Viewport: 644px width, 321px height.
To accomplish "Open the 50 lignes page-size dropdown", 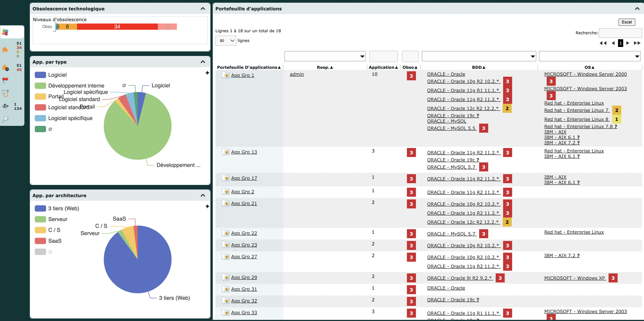I will pos(226,40).
